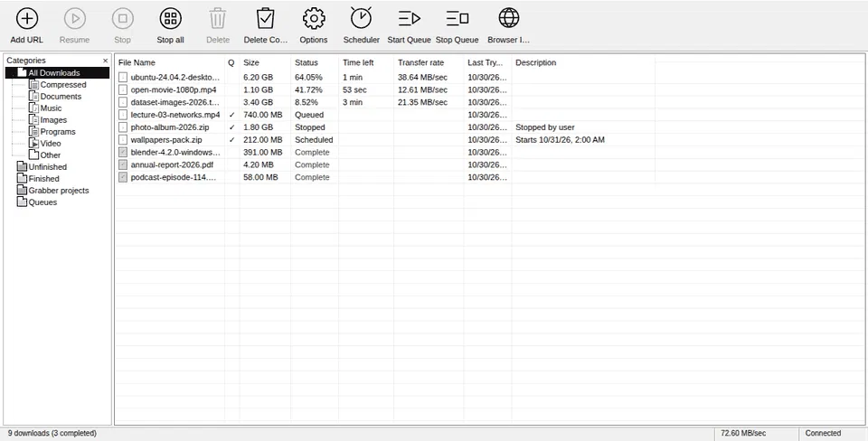868x441 pixels.
Task: Click 'Starts 10/31/26, 2:00 AM' description
Action: coord(560,140)
